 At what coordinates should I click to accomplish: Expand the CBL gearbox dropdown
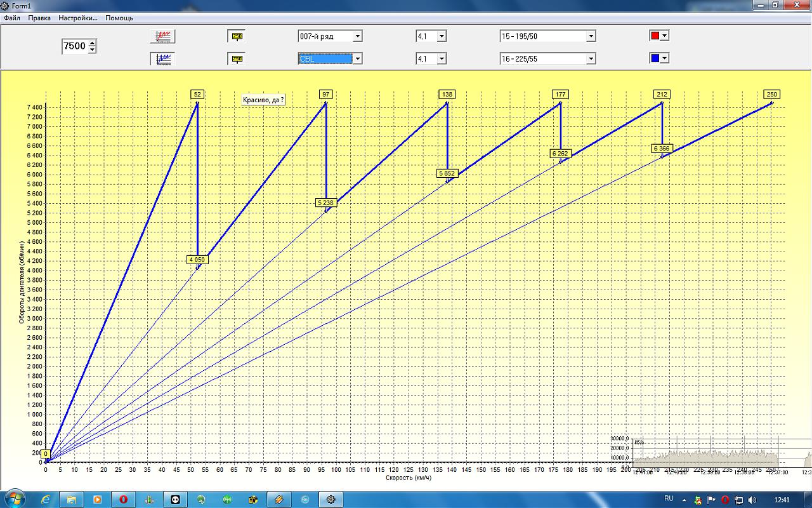coord(358,58)
